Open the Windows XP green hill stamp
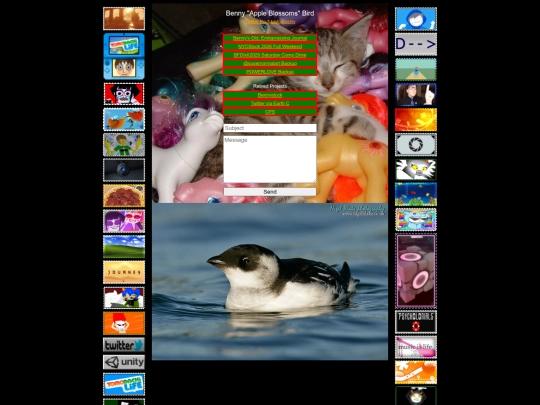 coord(124,247)
